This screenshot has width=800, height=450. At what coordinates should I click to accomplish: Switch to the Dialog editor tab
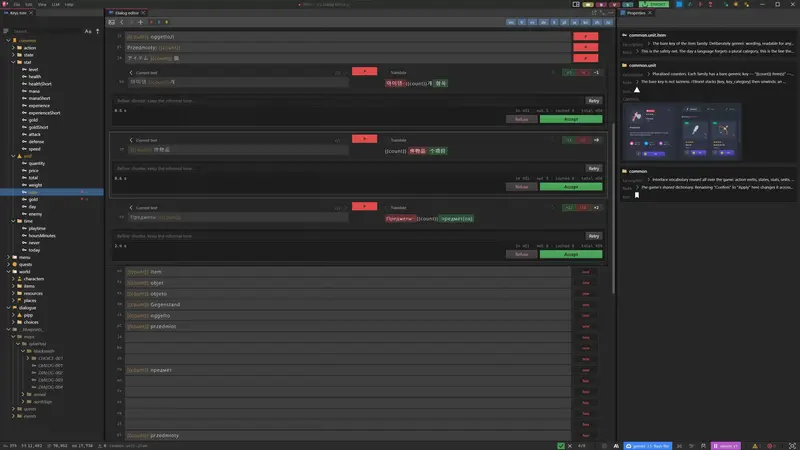(127, 13)
